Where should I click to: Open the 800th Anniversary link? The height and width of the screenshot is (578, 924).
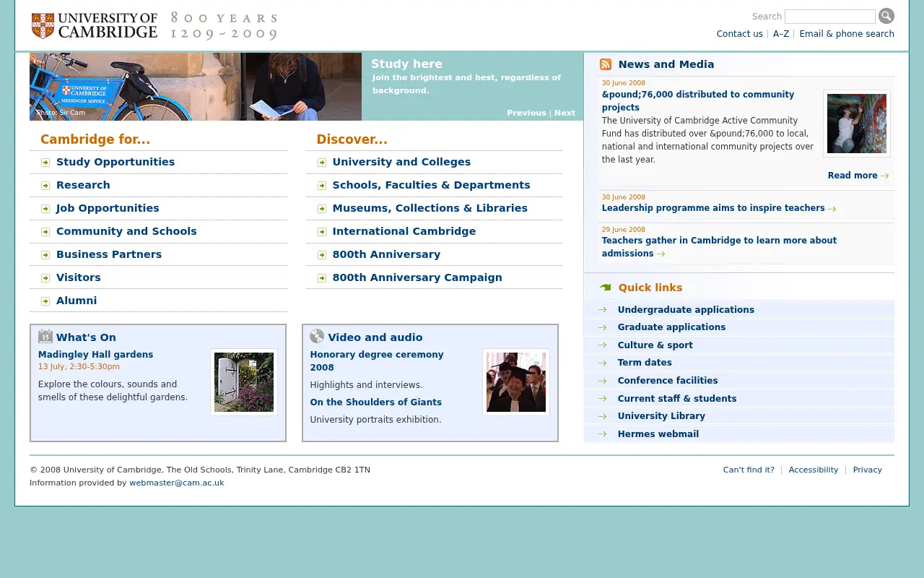pyautogui.click(x=386, y=254)
